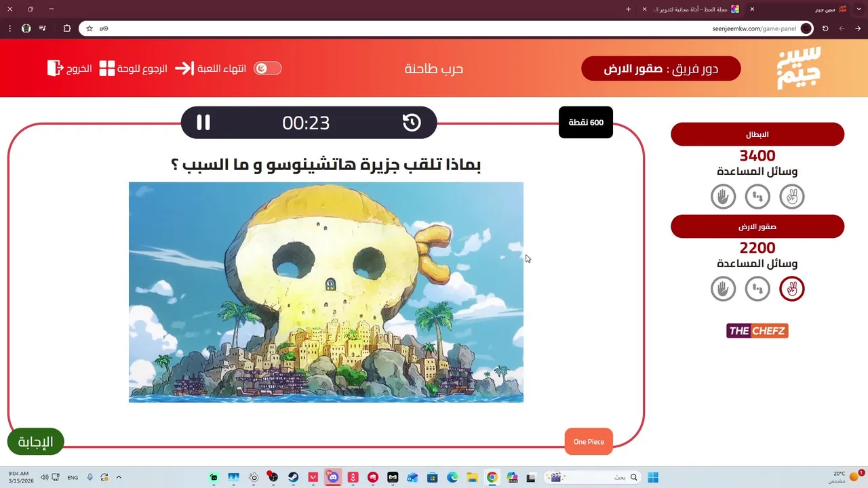The image size is (868, 488).
Task: Click the address bar URL field
Action: pyautogui.click(x=446, y=28)
